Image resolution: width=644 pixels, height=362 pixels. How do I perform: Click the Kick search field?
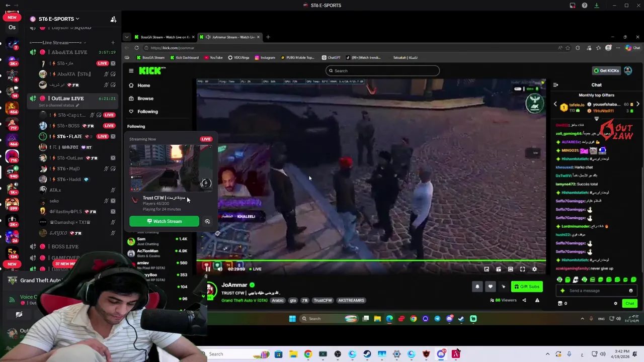(382, 71)
